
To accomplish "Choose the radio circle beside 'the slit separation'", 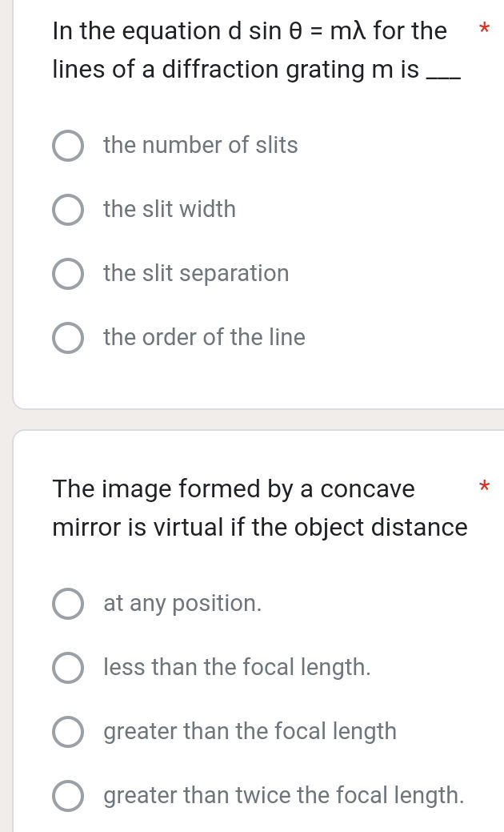I will point(68,274).
